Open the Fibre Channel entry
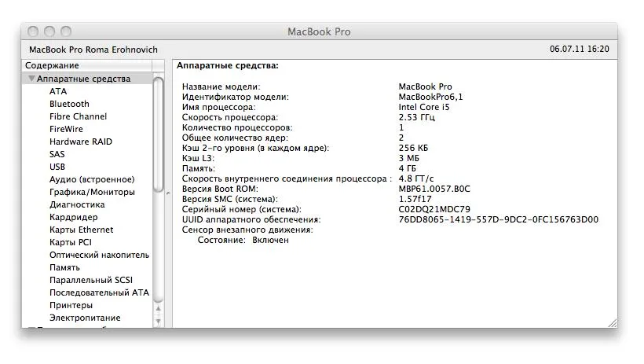The width and height of the screenshot is (644, 364). [x=78, y=116]
